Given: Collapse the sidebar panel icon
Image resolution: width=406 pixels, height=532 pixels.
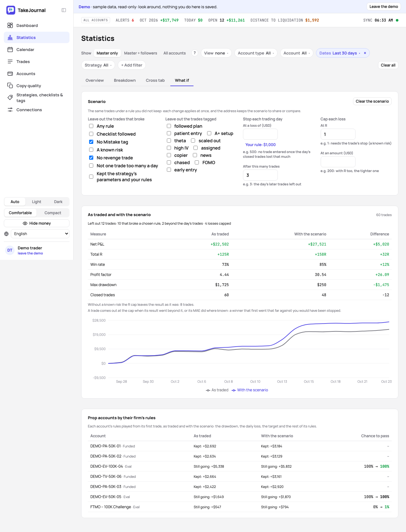Looking at the screenshot, I should pyautogui.click(x=64, y=10).
